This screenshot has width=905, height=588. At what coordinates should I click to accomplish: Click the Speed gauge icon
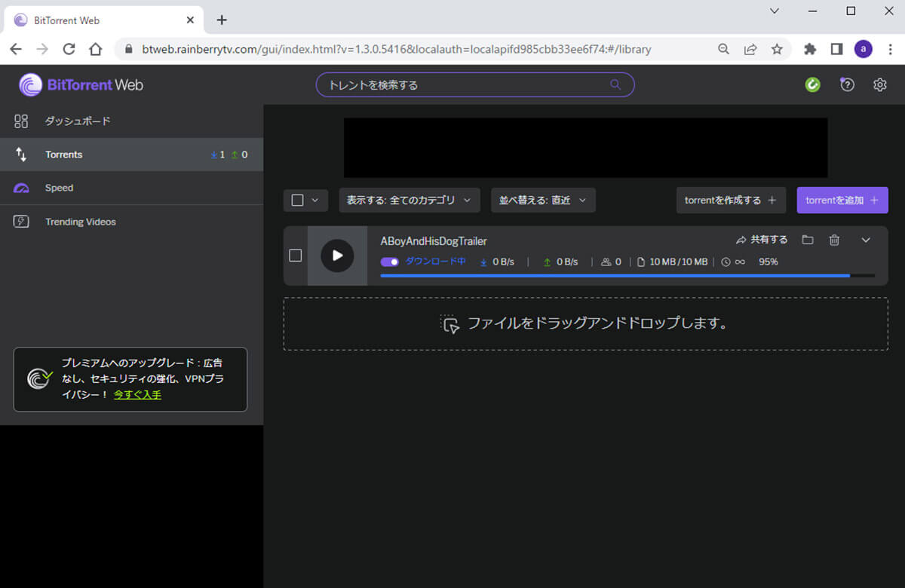pos(21,188)
